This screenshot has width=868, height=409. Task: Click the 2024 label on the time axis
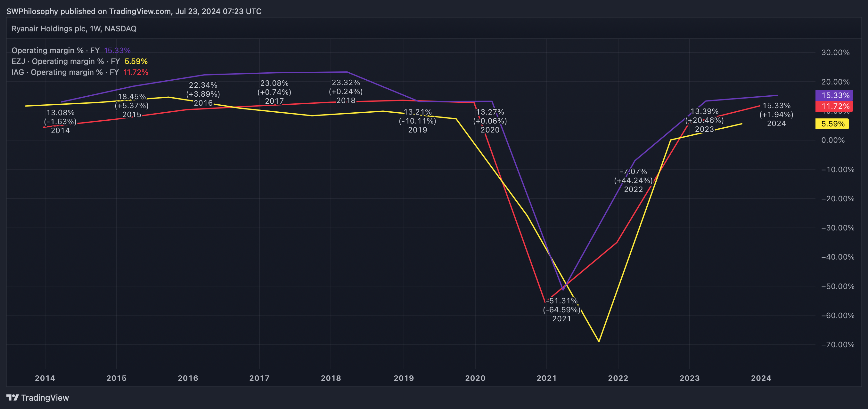coord(761,378)
